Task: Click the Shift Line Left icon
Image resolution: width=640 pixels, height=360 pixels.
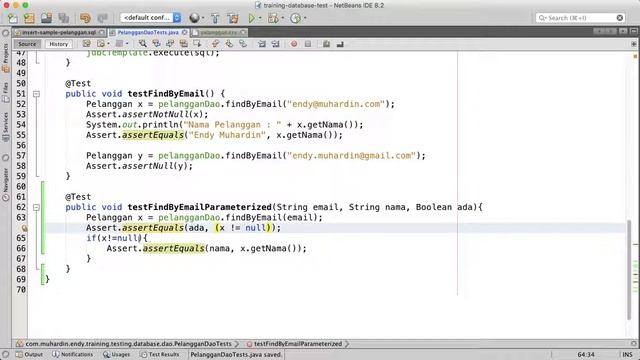Action: pos(262,44)
